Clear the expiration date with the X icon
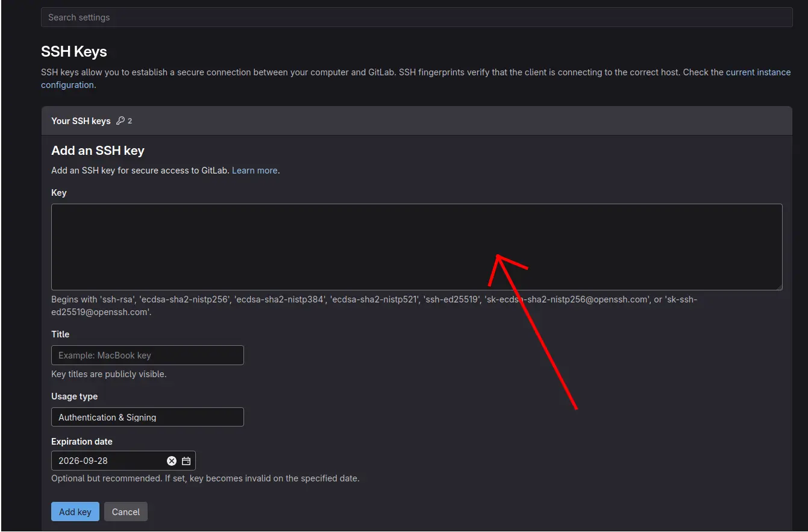Screen dimensions: 808x532 pyautogui.click(x=172, y=461)
